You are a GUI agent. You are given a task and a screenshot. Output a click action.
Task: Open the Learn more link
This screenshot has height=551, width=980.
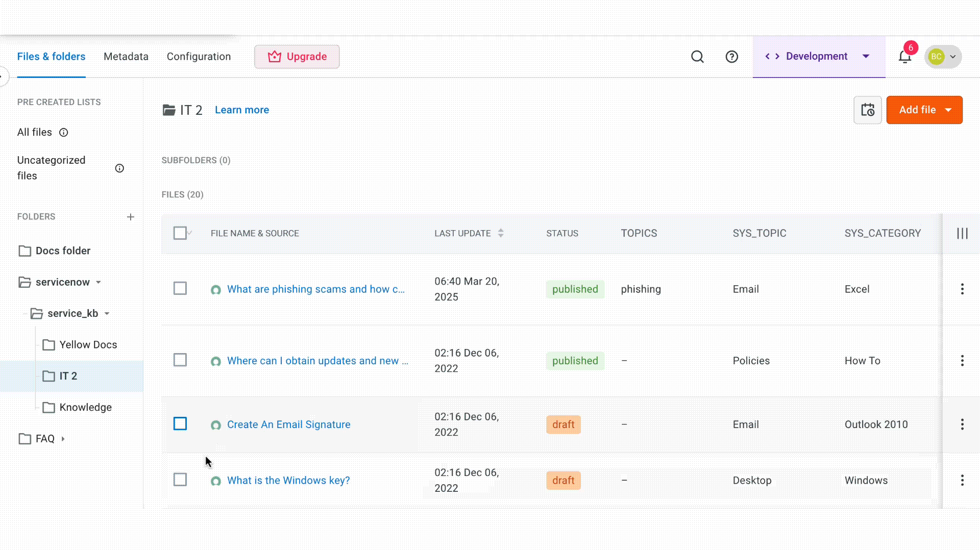(x=241, y=110)
